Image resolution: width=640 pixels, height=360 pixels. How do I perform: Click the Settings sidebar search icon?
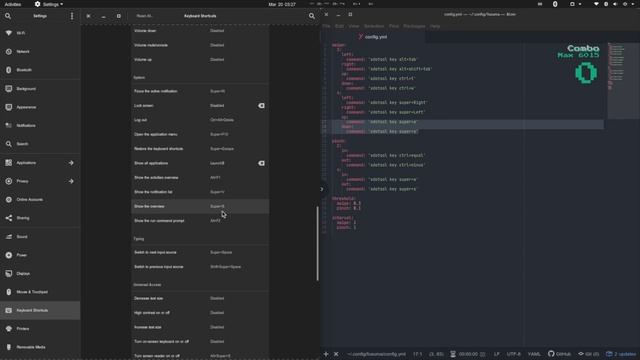pyautogui.click(x=8, y=16)
